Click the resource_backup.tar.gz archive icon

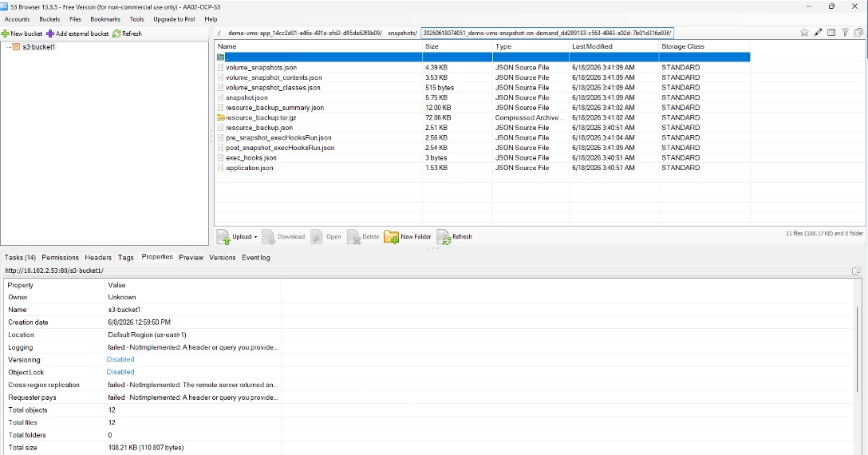tap(221, 117)
